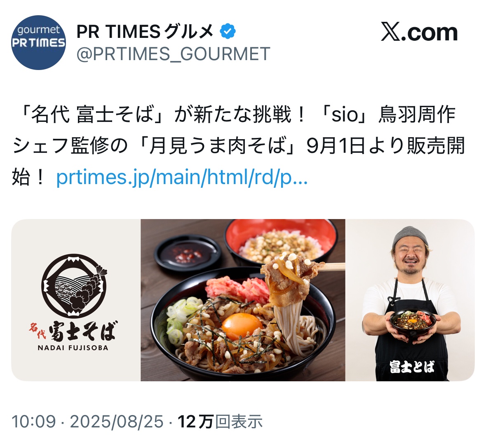
Task: Click the X.com logo
Action: pos(419,32)
